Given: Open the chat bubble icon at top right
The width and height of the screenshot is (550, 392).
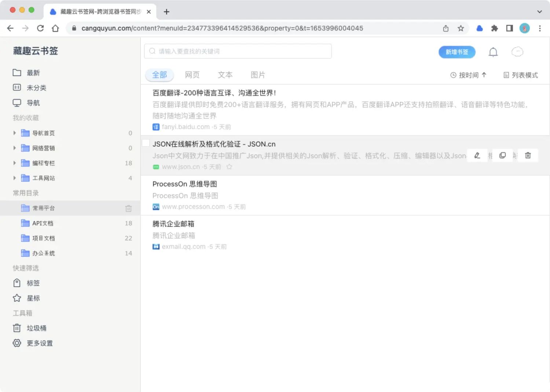Looking at the screenshot, I should 517,52.
